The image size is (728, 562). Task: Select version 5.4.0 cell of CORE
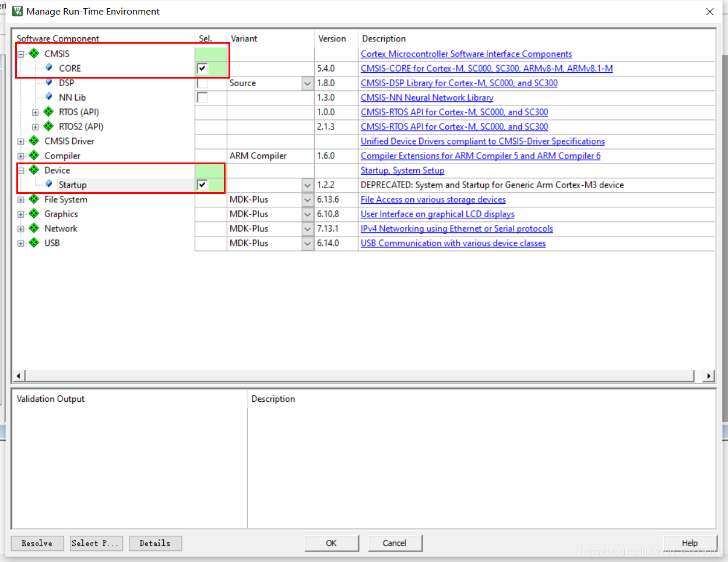click(336, 68)
